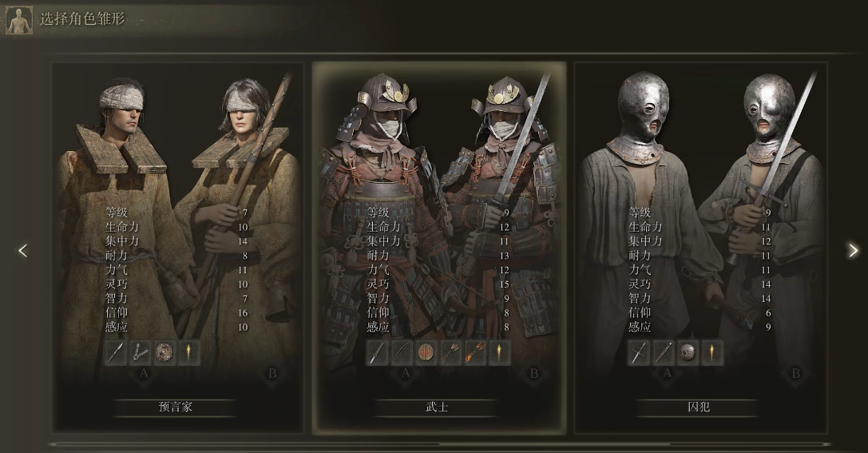Click the red round shield under 武士
The image size is (868, 453).
(x=426, y=352)
